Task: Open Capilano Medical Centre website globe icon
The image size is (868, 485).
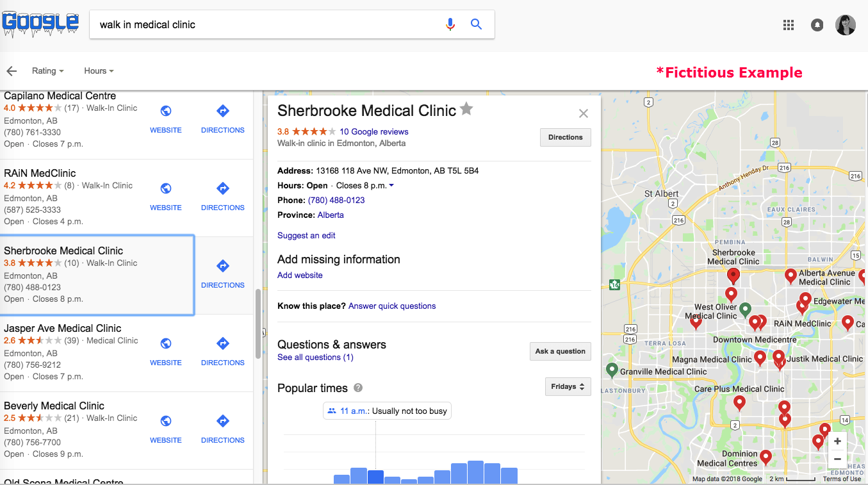Action: [x=166, y=111]
